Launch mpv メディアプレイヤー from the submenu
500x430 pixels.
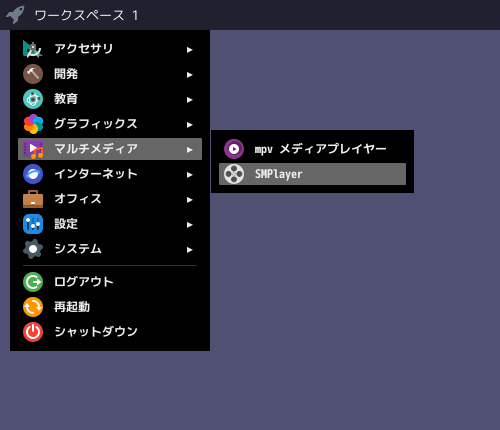tap(312, 149)
